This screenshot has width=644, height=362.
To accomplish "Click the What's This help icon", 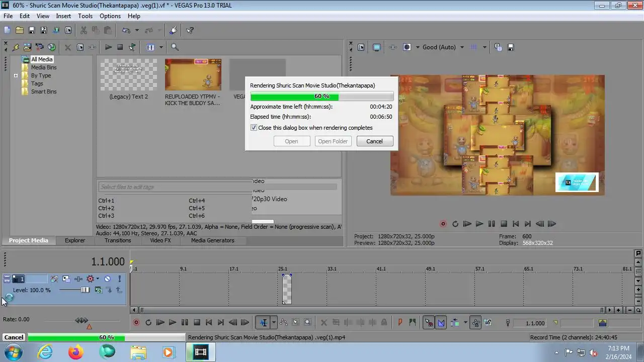I will (190, 30).
